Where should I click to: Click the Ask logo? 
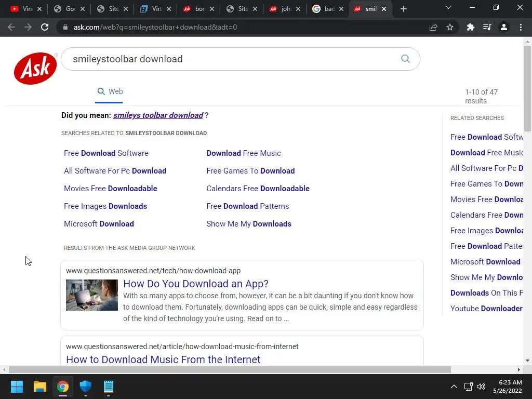point(35,68)
